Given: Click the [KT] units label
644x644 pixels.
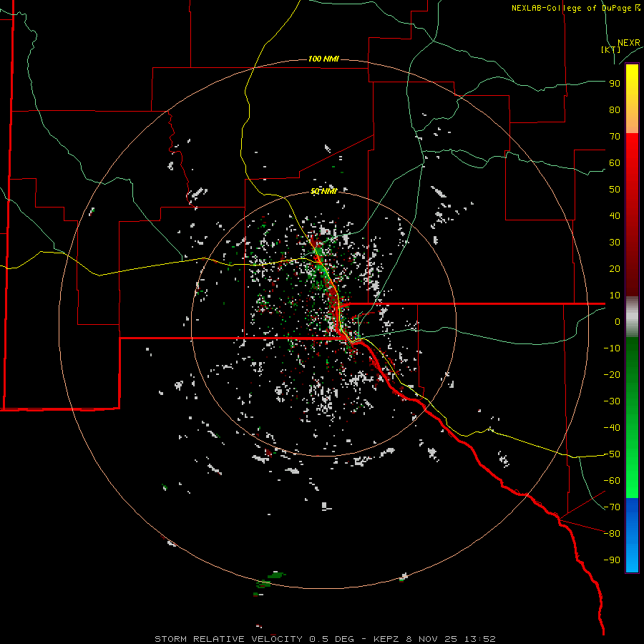Looking at the screenshot, I should pyautogui.click(x=611, y=49).
